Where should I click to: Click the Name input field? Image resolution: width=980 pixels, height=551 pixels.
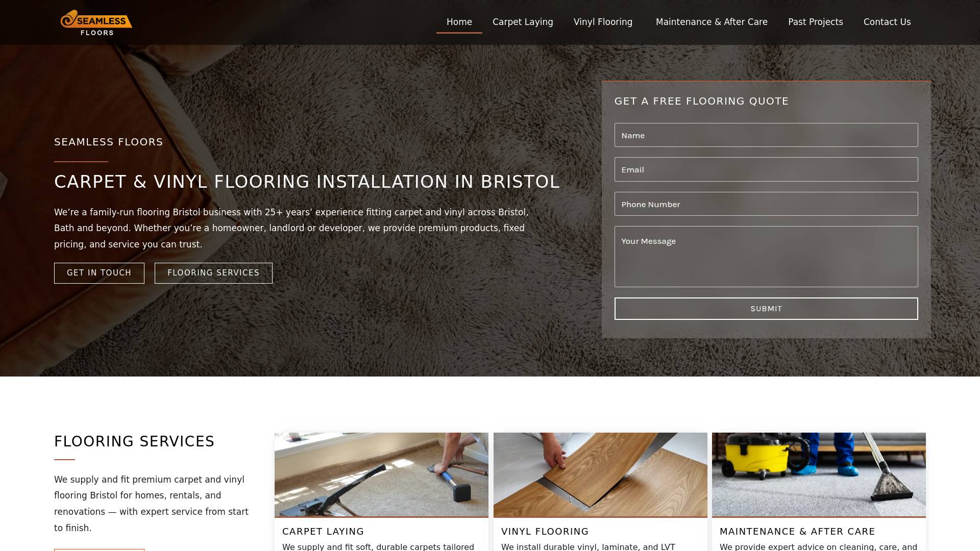(x=766, y=135)
